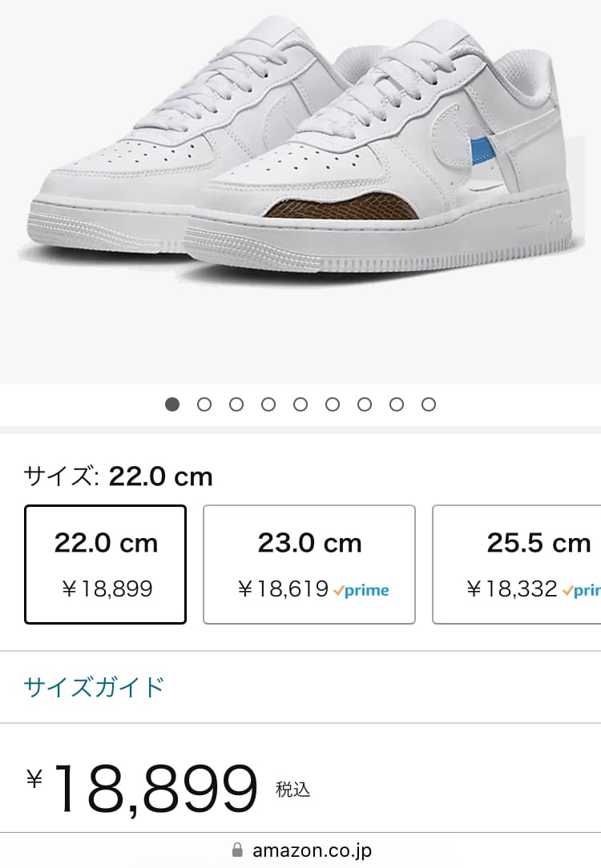Viewport: 601px width, 868px height.
Task: Tap the lock icon beside amazon.co.jp
Action: point(236,850)
